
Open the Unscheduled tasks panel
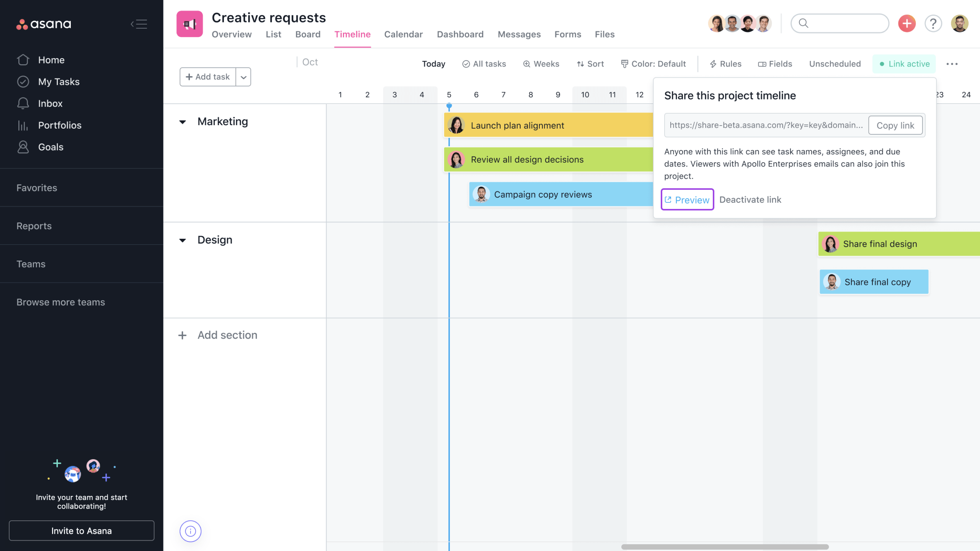[x=835, y=64]
